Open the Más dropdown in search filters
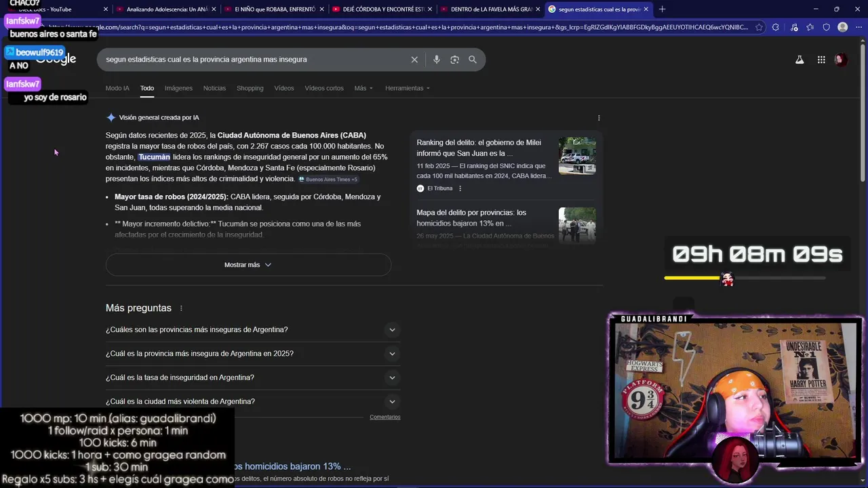868x488 pixels. click(x=363, y=88)
